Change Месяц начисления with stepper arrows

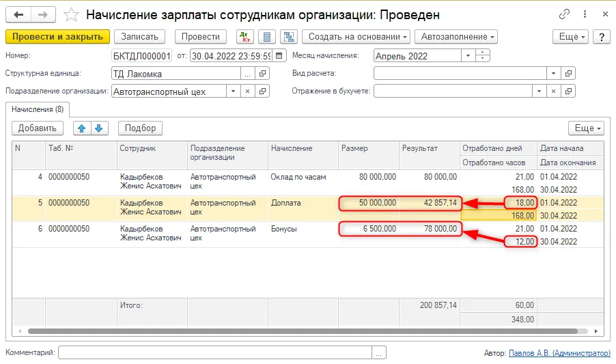click(482, 56)
